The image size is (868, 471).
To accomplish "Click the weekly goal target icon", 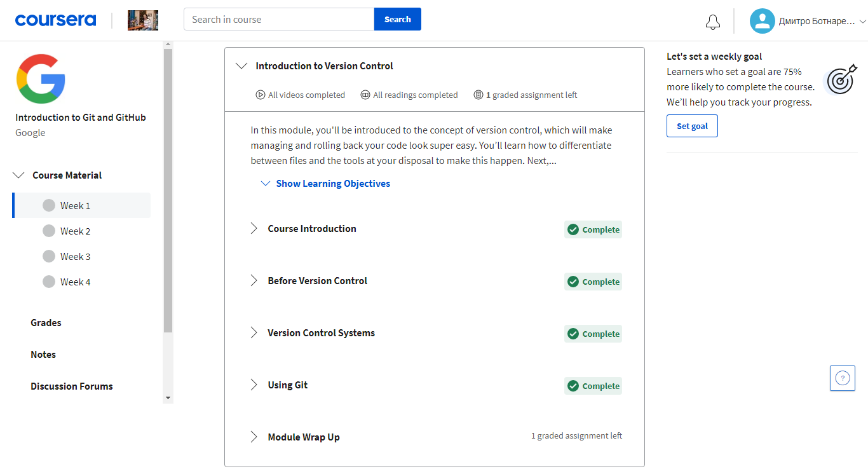I will tap(841, 80).
